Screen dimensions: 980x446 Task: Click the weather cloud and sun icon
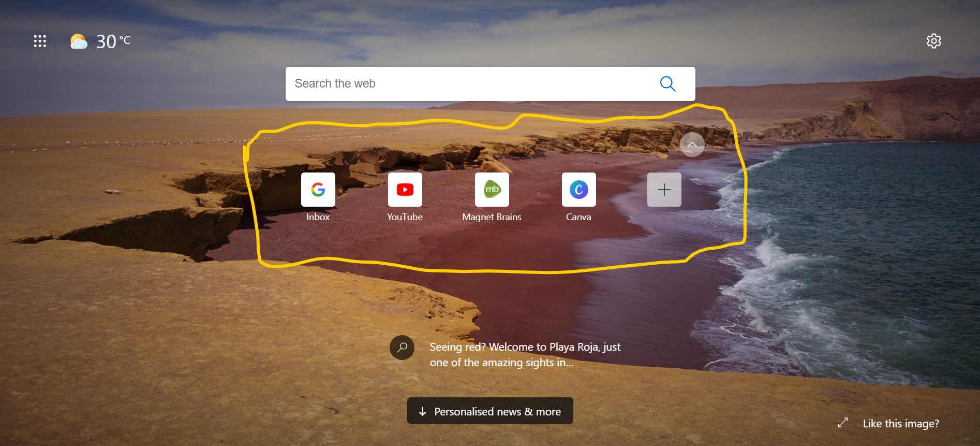[79, 41]
